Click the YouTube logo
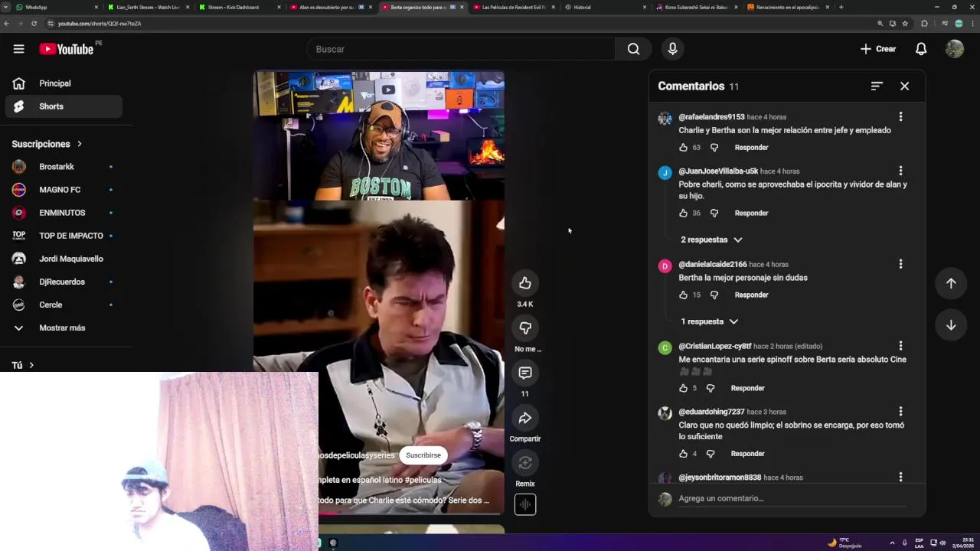Viewport: 980px width, 551px height. [x=66, y=49]
